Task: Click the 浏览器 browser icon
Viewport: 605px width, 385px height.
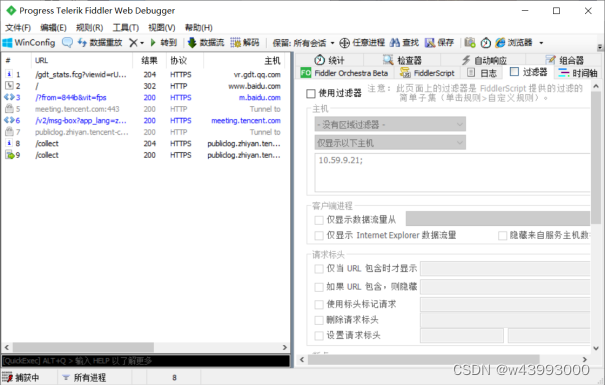Action: pyautogui.click(x=500, y=42)
